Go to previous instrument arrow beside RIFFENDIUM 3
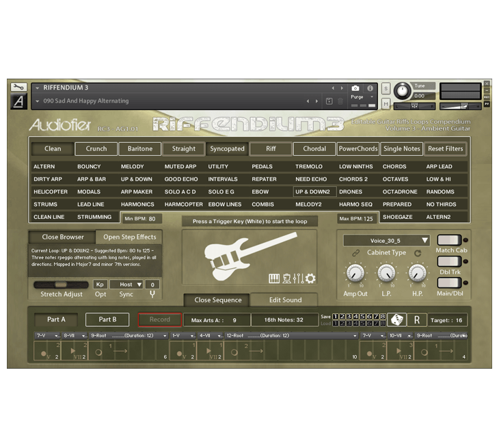The image size is (499, 448). [333, 88]
